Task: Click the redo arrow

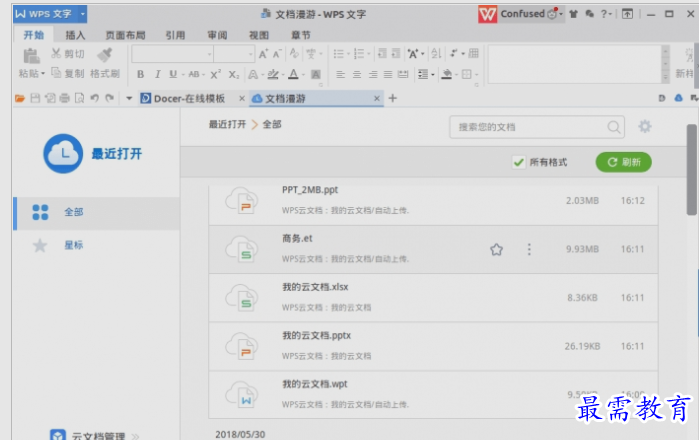Action: tap(110, 98)
